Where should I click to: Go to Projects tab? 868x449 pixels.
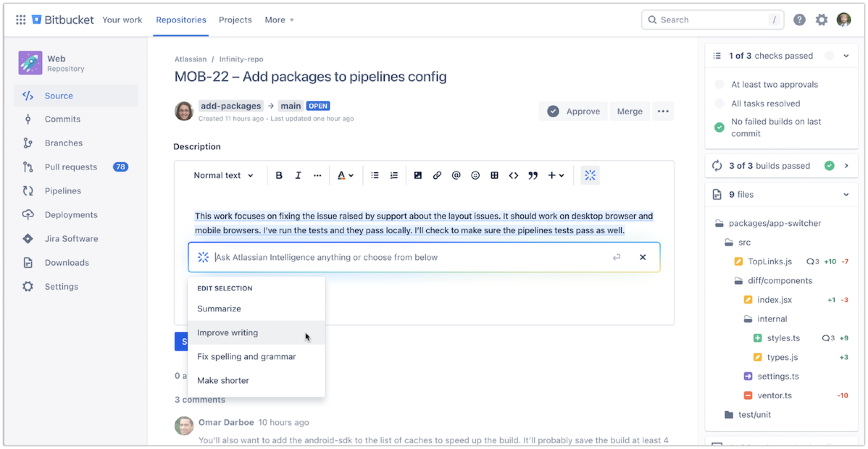pos(235,20)
